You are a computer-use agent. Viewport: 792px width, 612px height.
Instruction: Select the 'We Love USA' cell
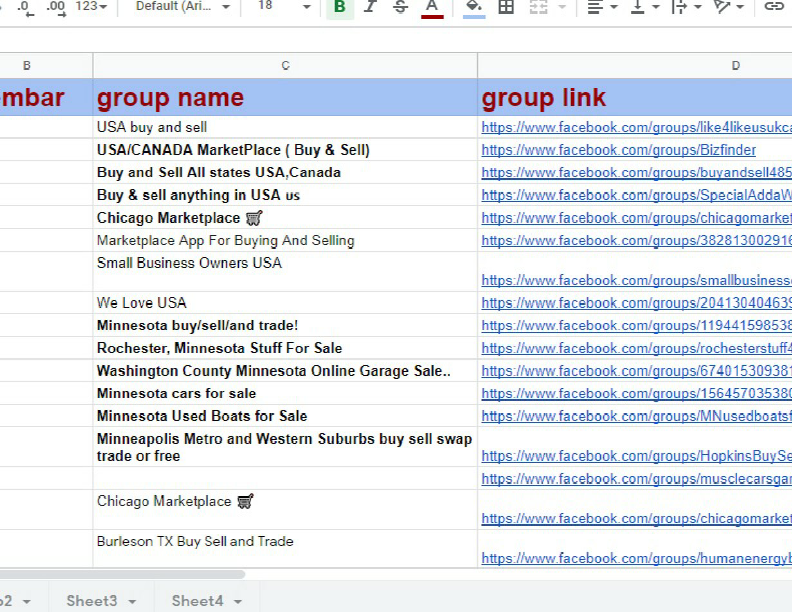(x=285, y=302)
